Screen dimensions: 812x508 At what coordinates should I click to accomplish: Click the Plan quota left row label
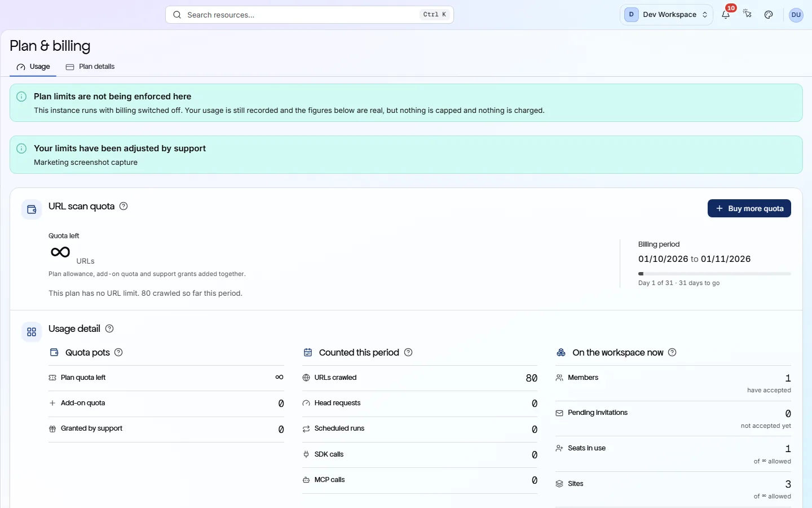(83, 378)
